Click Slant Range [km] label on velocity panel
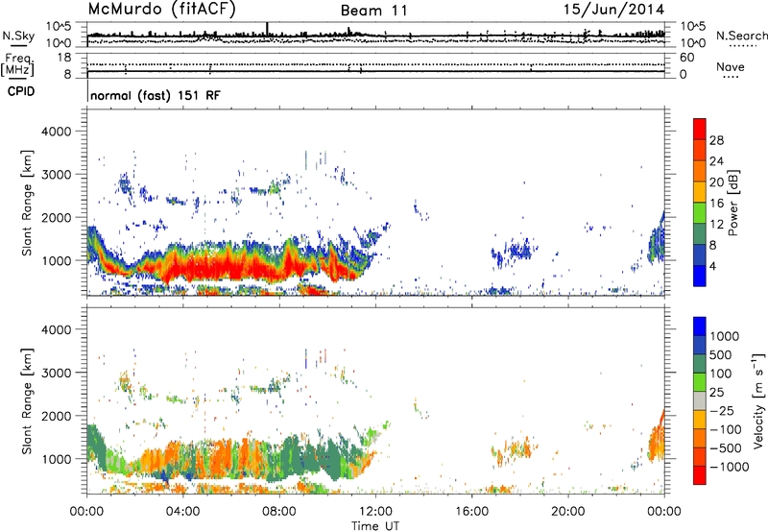The image size is (768, 532). 27,400
